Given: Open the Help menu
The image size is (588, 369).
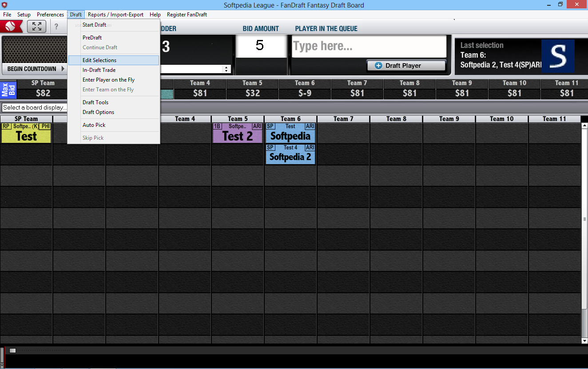Looking at the screenshot, I should pos(155,15).
